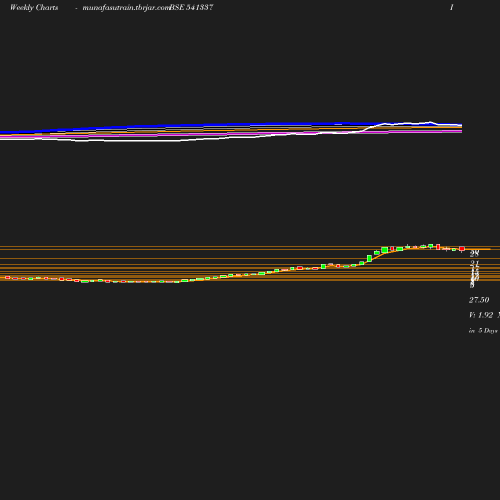Click the munafasutrain website watermark text
The image size is (500, 500).
click(x=126, y=8)
